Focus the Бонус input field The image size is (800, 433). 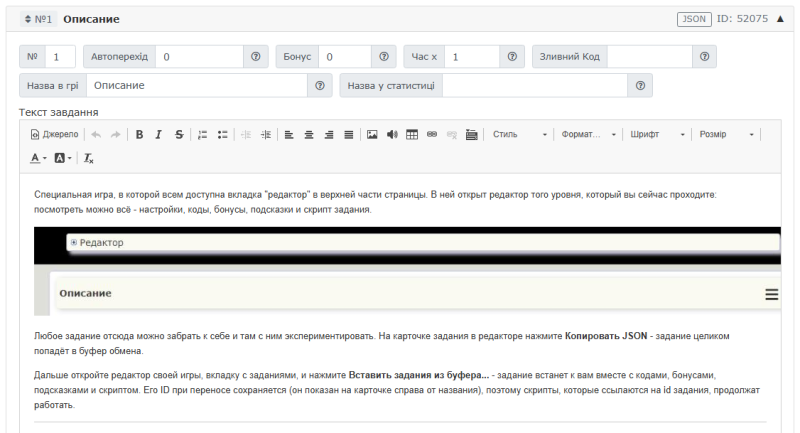tap(345, 57)
